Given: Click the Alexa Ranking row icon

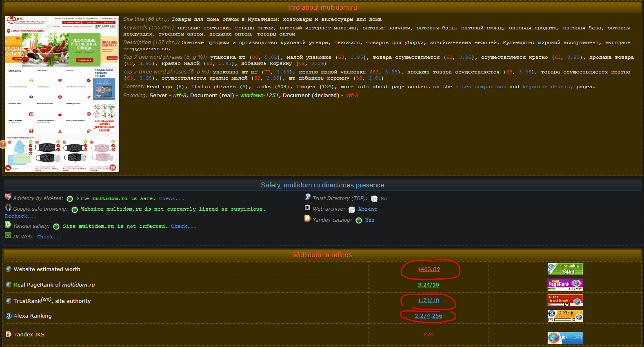Looking at the screenshot, I should point(9,316).
